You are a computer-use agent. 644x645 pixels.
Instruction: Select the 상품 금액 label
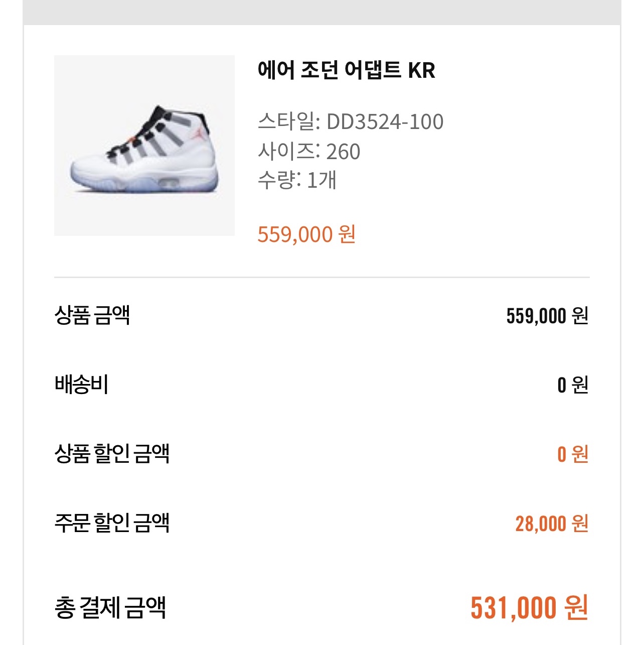point(92,315)
